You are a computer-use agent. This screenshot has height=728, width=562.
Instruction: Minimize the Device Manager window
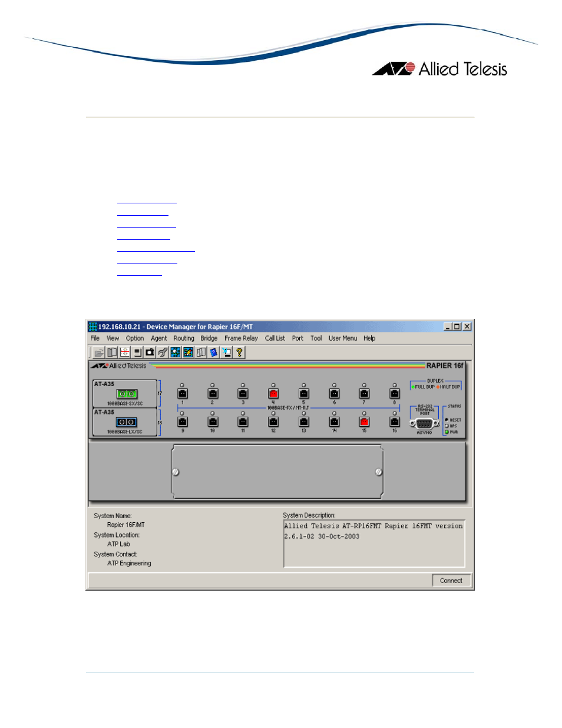(448, 327)
